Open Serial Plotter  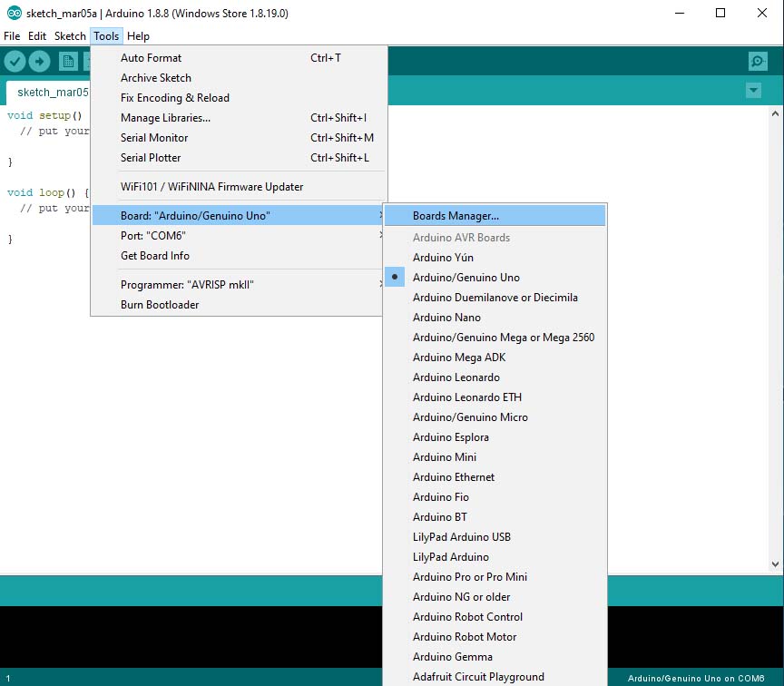(239, 158)
